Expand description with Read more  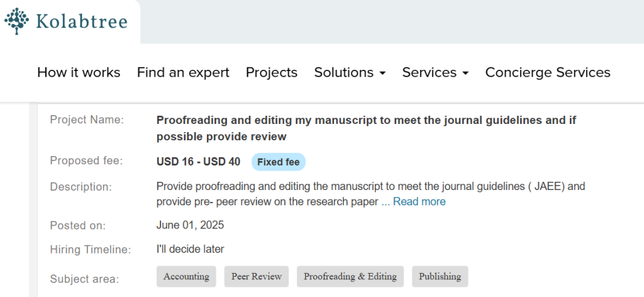[419, 201]
